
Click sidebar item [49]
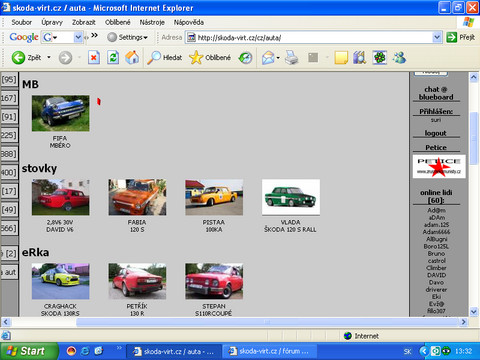pyautogui.click(x=9, y=210)
